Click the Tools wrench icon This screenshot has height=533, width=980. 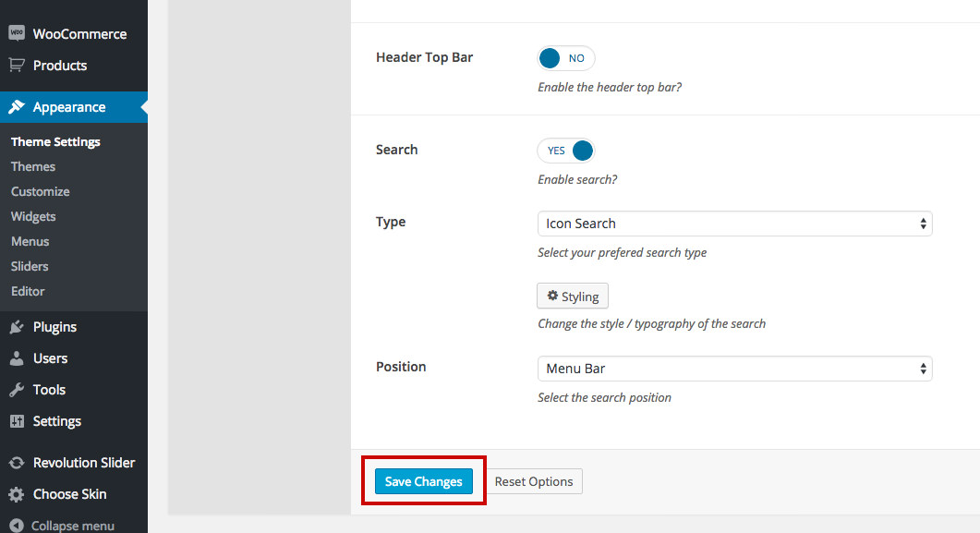17,389
